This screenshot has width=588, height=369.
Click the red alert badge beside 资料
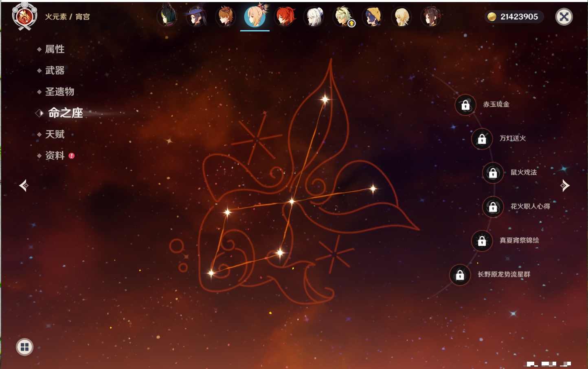pos(72,156)
